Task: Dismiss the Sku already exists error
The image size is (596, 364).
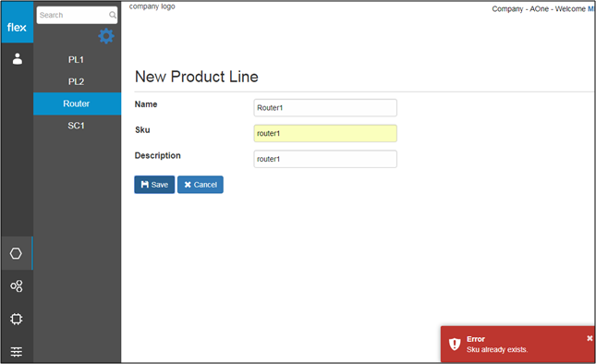Action: (590, 338)
